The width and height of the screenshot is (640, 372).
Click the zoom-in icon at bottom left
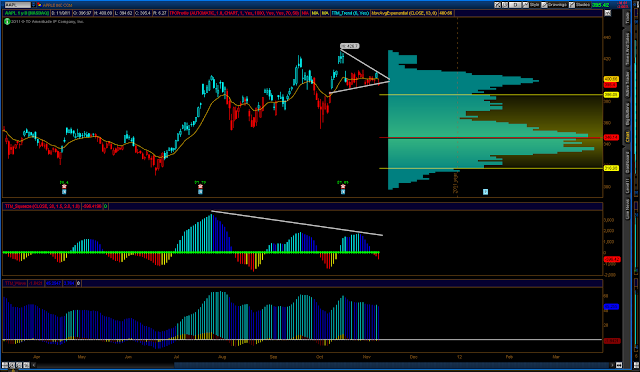(x=12, y=365)
